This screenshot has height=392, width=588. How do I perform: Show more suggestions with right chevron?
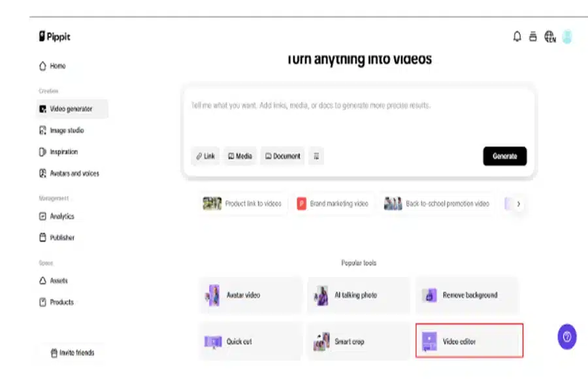(518, 204)
